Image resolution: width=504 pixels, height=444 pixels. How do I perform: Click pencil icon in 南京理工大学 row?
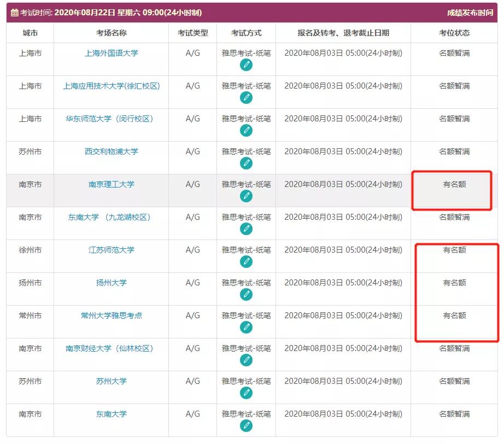[x=246, y=196]
